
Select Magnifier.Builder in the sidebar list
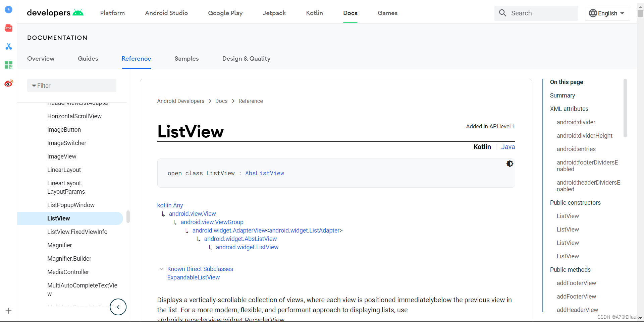click(69, 259)
